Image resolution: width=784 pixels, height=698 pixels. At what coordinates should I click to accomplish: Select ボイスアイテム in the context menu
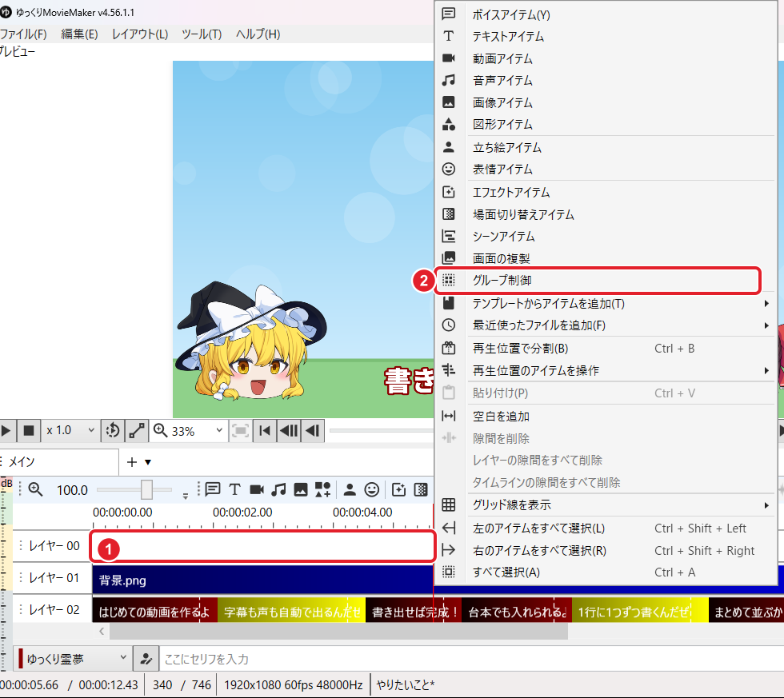click(x=606, y=14)
